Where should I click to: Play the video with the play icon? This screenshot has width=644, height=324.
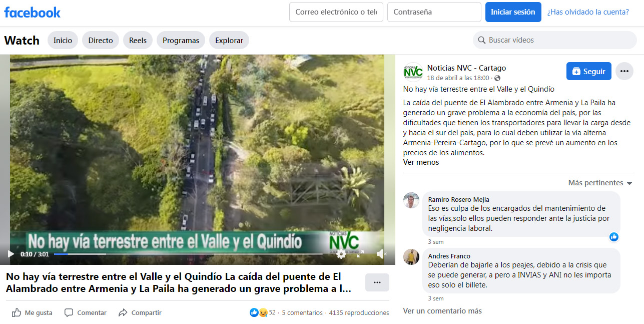[x=11, y=254]
